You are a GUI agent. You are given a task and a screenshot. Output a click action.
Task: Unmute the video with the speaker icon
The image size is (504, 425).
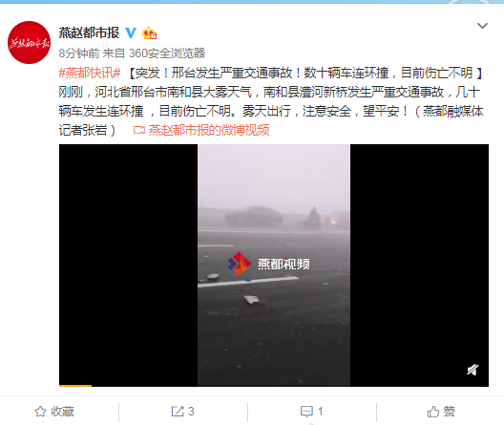(472, 370)
